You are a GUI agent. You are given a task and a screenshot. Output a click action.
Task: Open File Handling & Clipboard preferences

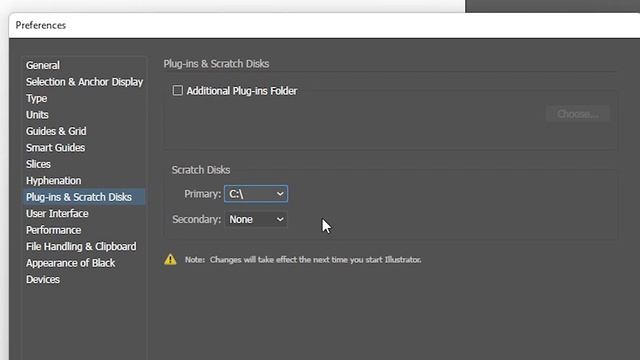(81, 247)
